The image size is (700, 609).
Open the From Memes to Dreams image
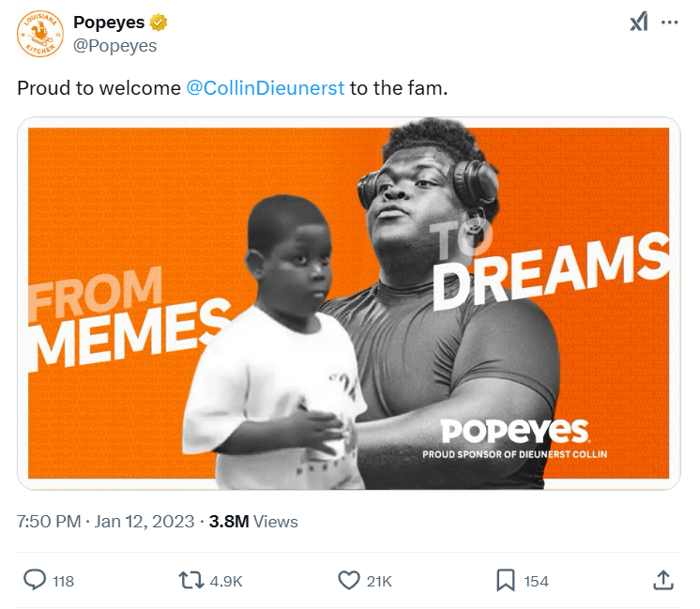[349, 303]
